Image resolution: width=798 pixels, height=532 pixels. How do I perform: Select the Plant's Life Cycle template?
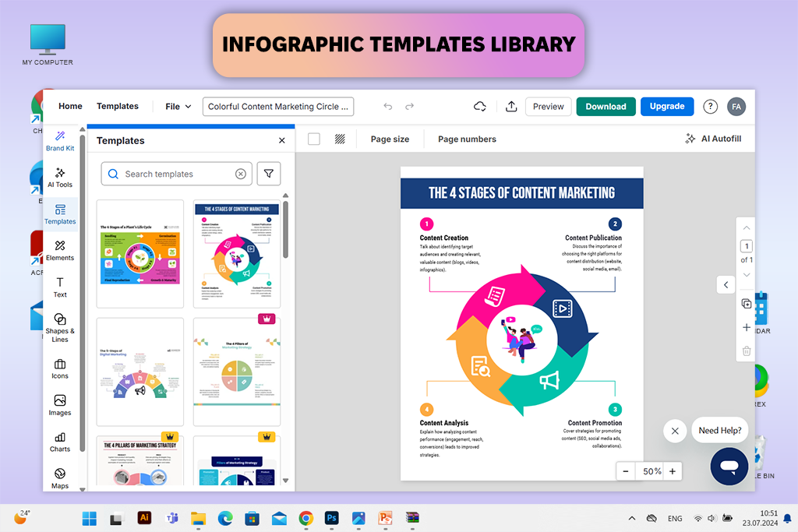coord(140,254)
